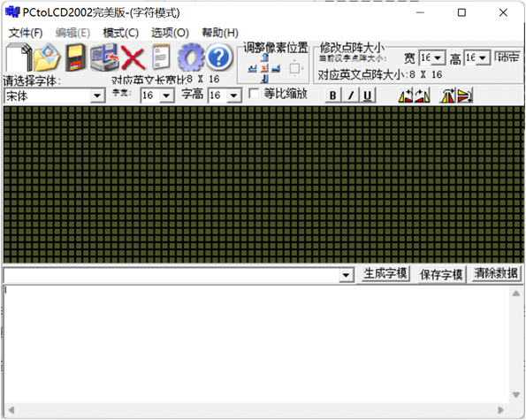Shift pixels down with the down arrow
526x420 pixels.
[x=264, y=79]
